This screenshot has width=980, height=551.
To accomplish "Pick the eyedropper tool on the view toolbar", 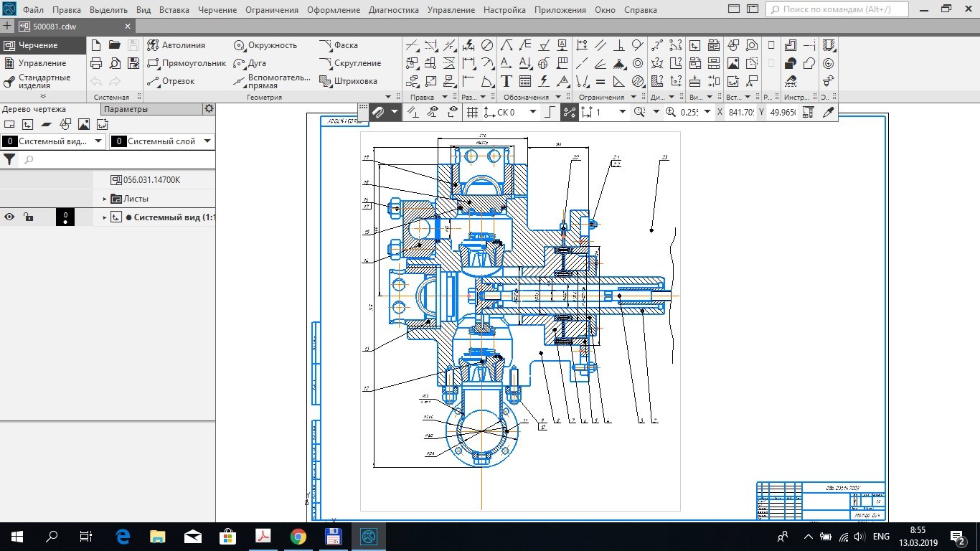I will (x=829, y=112).
